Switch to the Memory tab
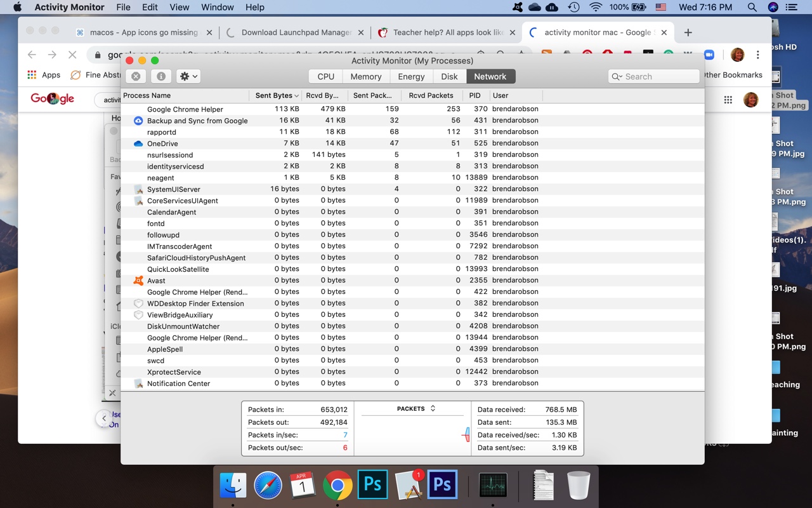The width and height of the screenshot is (812, 508). pos(366,76)
